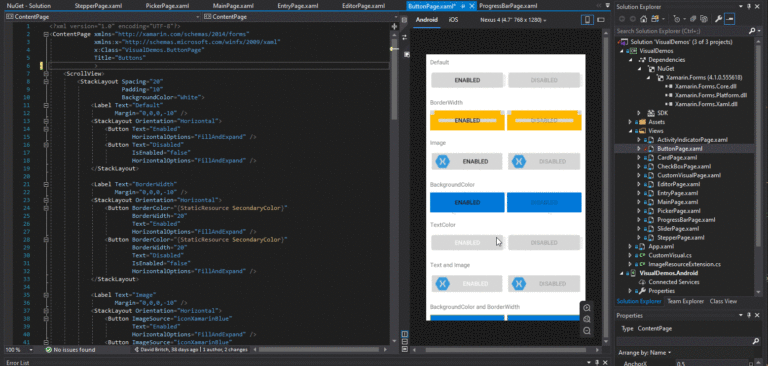Switch previewer to landscape orientation
This screenshot has width=768, height=366.
[600, 20]
